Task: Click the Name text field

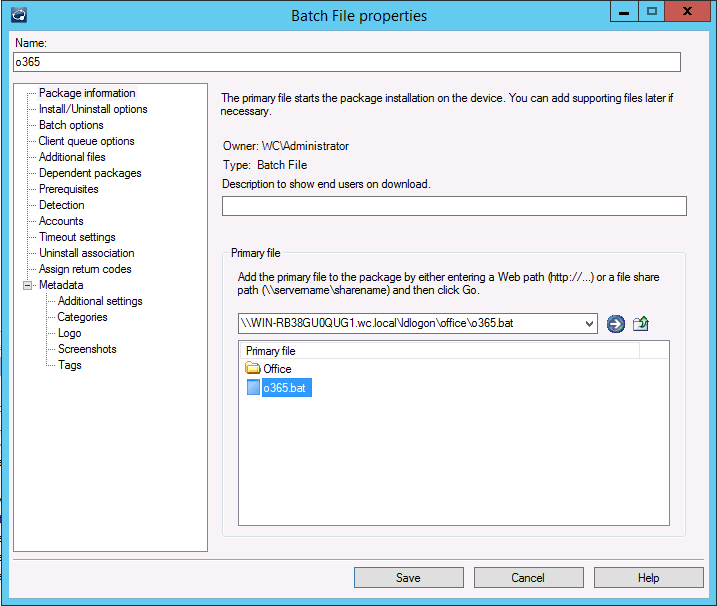Action: click(x=346, y=62)
